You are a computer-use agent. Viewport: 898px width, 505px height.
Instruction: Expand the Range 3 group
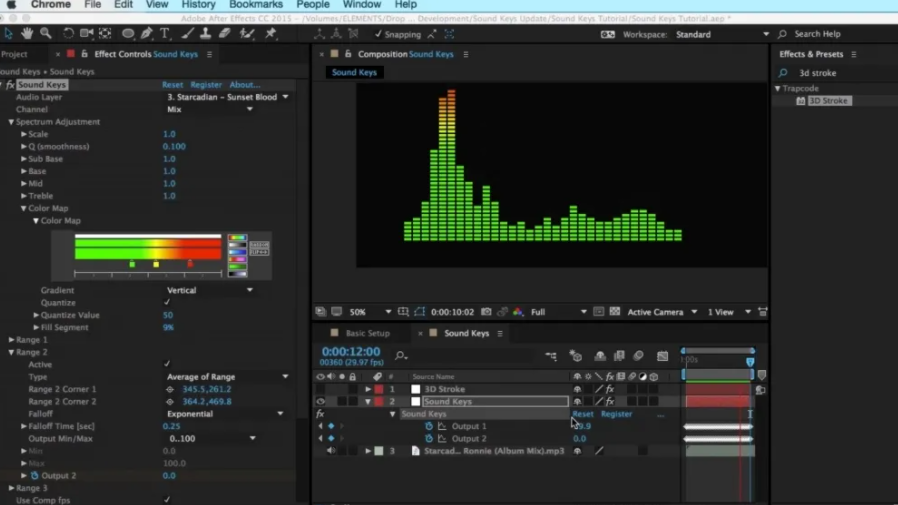coord(11,488)
